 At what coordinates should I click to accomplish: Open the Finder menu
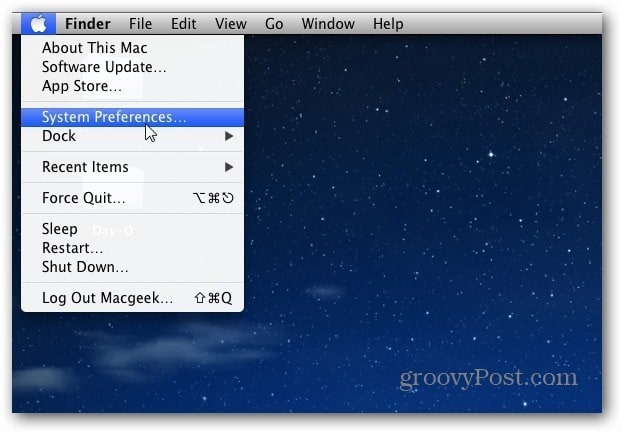coord(88,24)
